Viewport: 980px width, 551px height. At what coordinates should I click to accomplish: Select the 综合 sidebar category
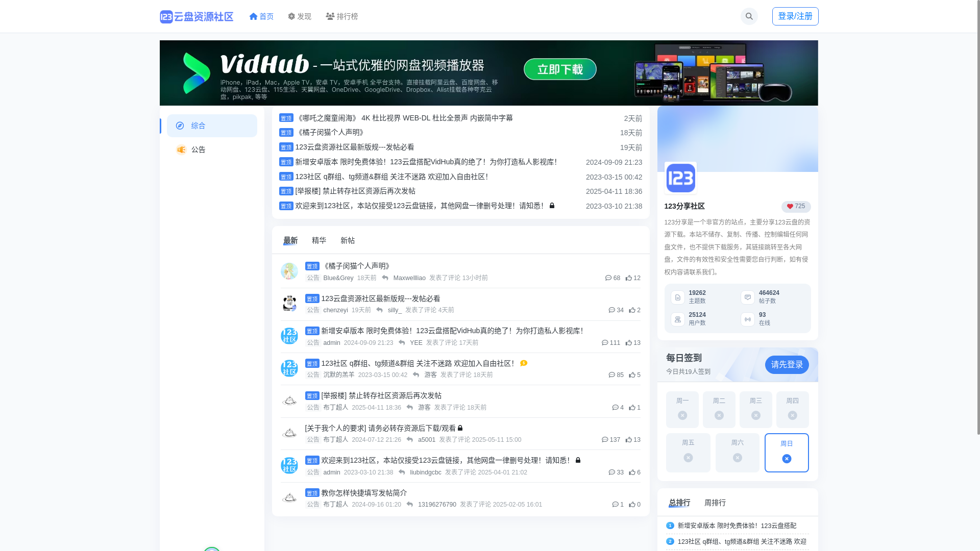coord(212,126)
